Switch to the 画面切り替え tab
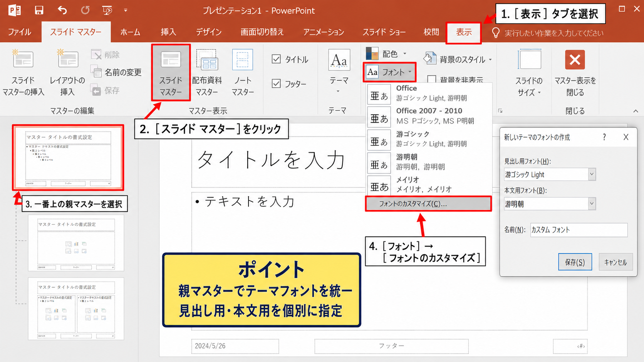This screenshot has height=362, width=644. pyautogui.click(x=262, y=32)
